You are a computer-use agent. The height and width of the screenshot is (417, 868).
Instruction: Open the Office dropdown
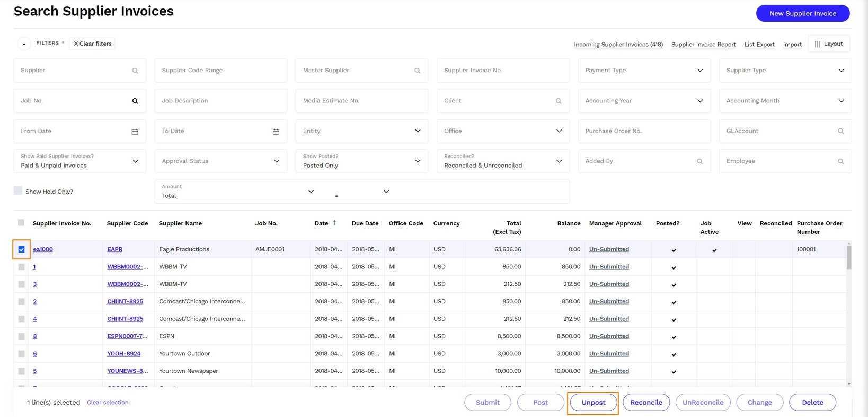[x=503, y=131]
